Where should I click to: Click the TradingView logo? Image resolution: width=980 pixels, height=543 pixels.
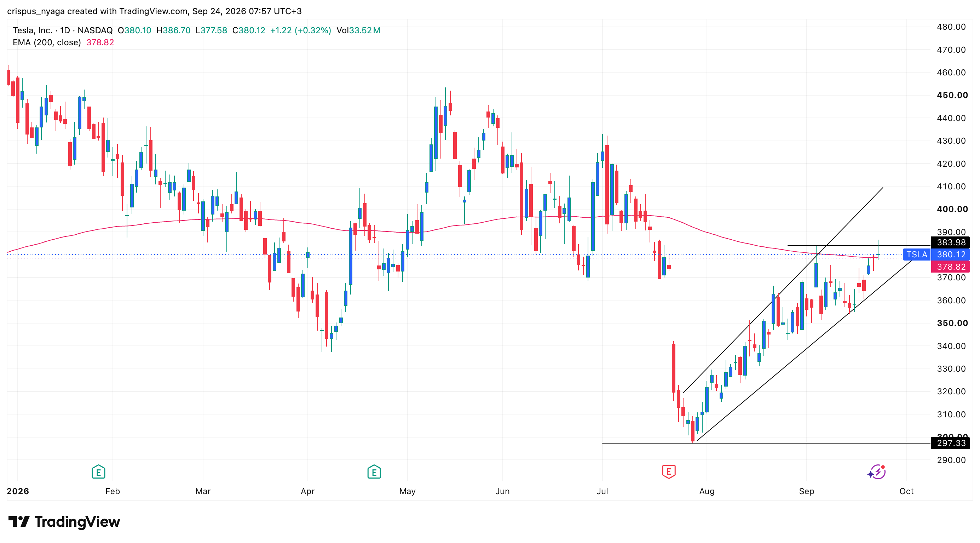coord(64,521)
